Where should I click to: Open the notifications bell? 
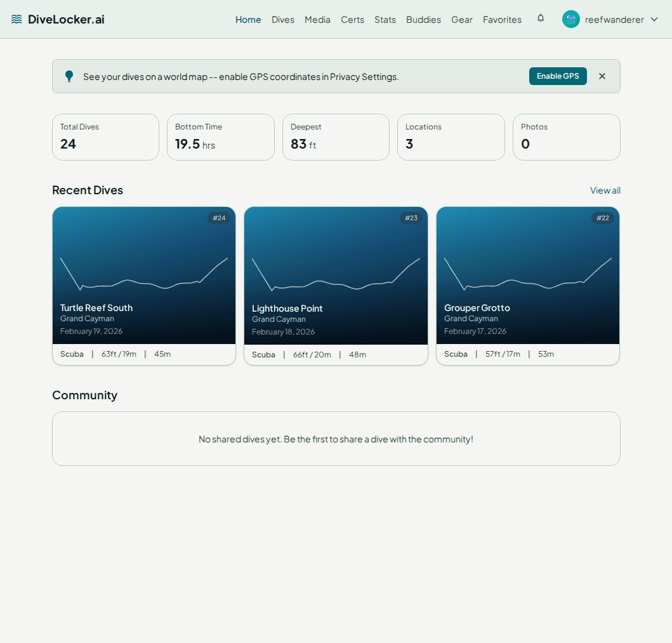click(541, 18)
